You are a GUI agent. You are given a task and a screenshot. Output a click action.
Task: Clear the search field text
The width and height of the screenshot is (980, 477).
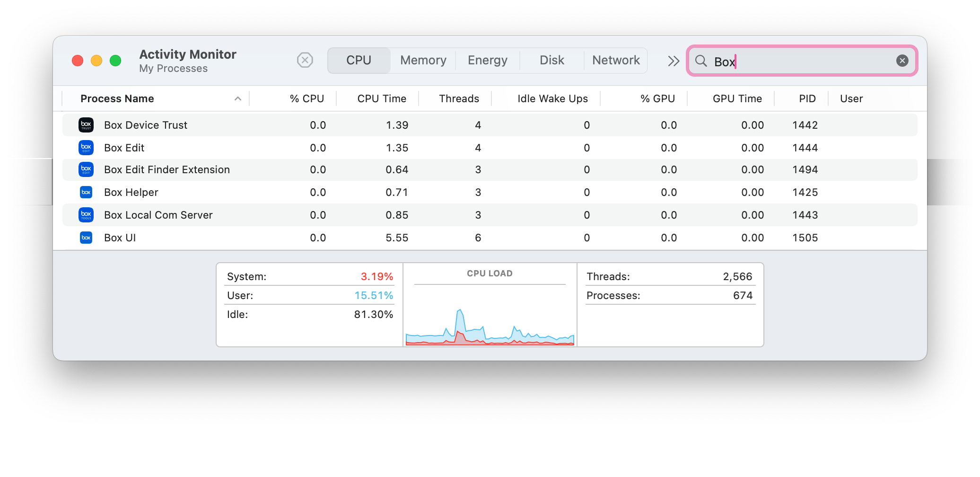click(902, 61)
